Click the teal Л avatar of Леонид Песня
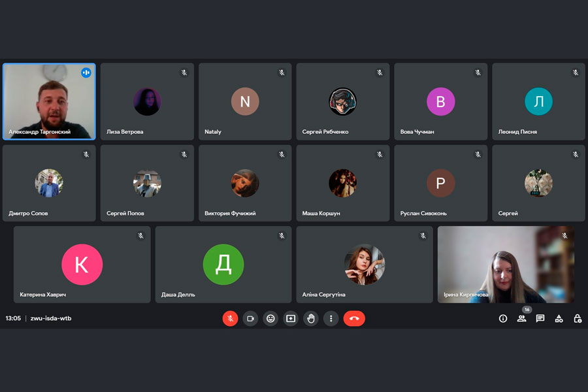This screenshot has height=392, width=588. point(538,101)
